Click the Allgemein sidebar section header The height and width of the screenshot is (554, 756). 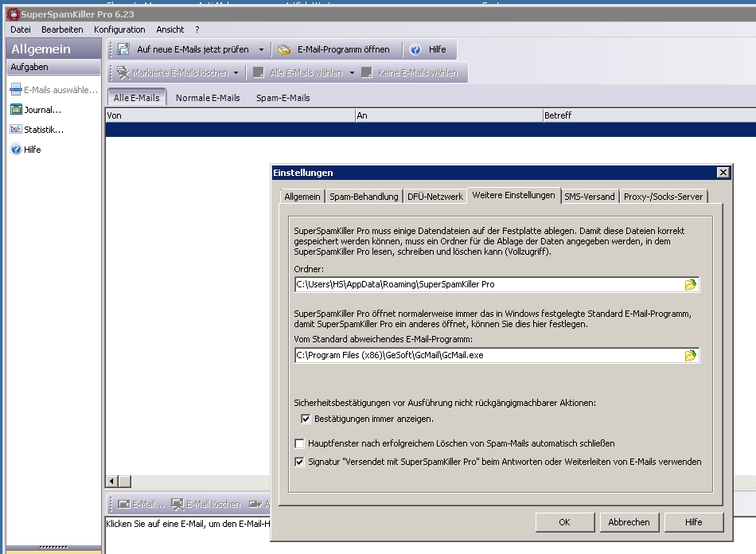pyautogui.click(x=53, y=49)
